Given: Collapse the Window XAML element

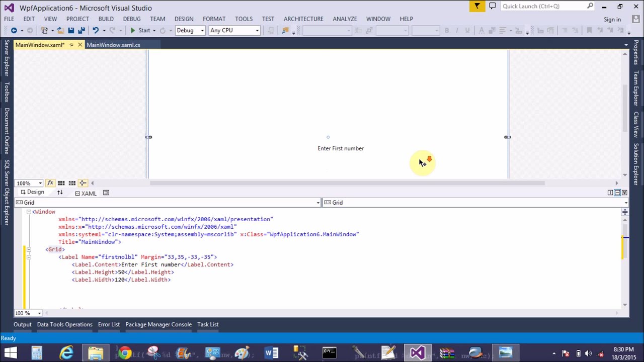Looking at the screenshot, I should 29,212.
